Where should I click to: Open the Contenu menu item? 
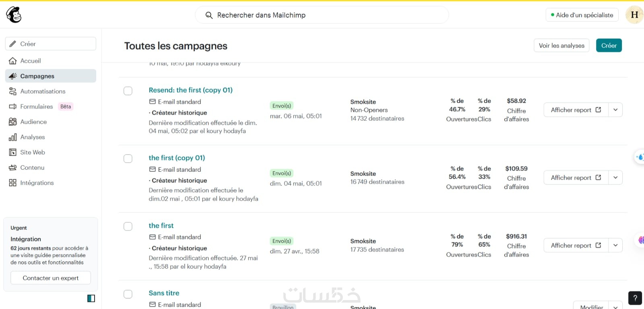coord(32,168)
